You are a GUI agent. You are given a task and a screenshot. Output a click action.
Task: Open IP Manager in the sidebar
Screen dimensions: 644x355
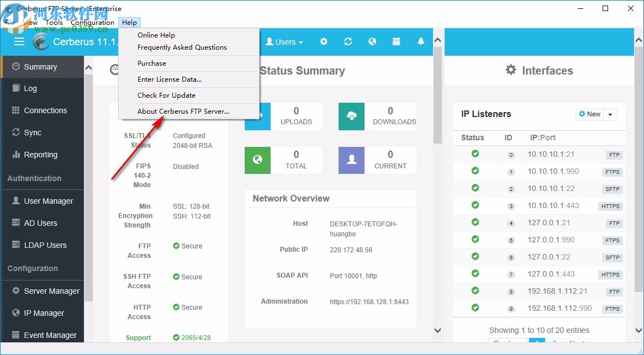43,313
